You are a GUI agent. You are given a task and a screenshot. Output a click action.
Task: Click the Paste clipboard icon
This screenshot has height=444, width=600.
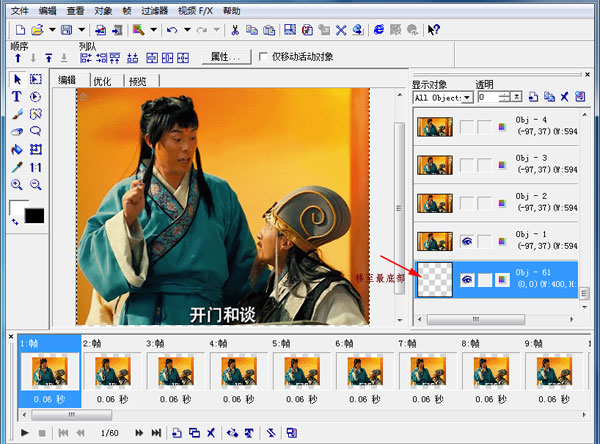click(269, 30)
